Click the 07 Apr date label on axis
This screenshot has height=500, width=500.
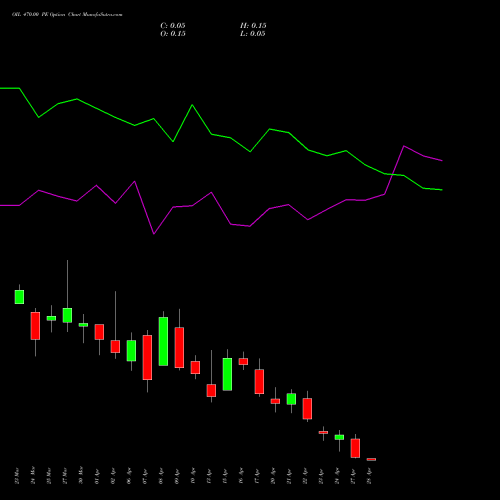[145, 476]
